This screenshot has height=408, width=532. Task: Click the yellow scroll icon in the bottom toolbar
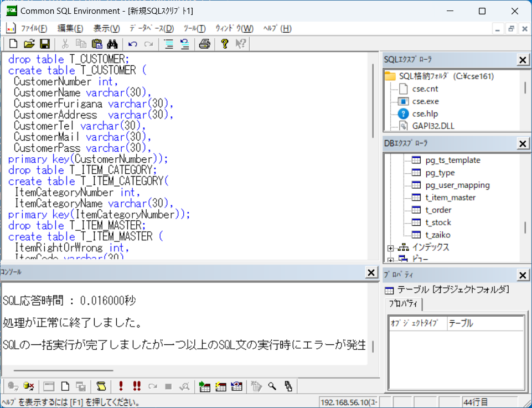[x=101, y=386]
